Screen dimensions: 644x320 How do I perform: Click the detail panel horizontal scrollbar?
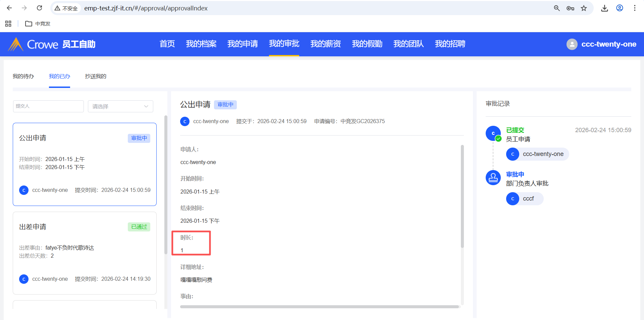pos(319,307)
